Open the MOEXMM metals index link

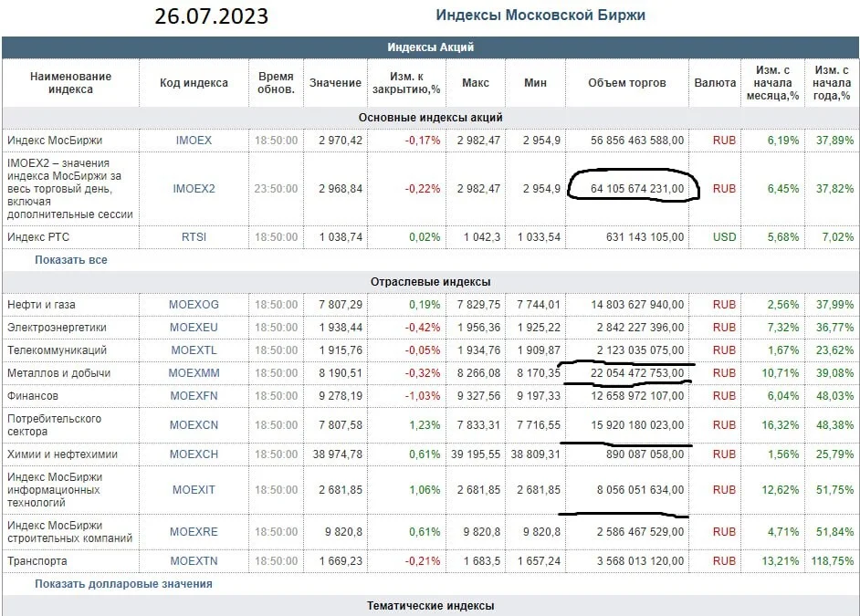[x=194, y=373]
